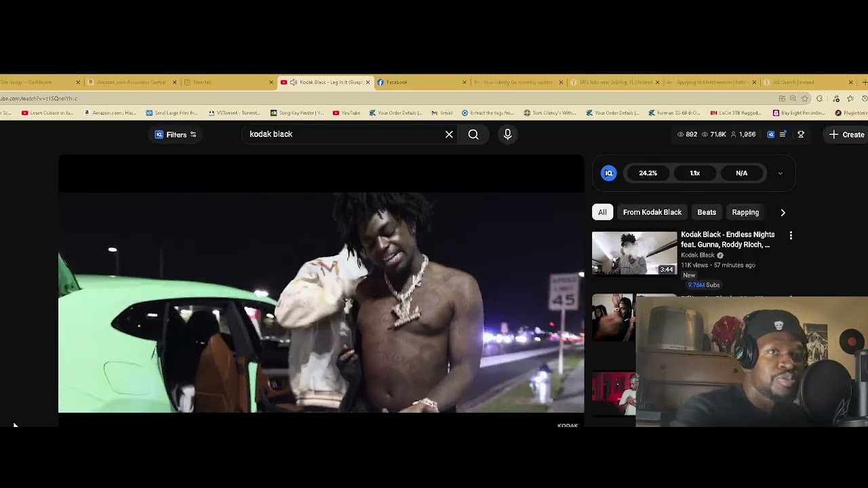Open the vidIQ trophy icon
Viewport: 868px width, 488px height.
coord(801,134)
